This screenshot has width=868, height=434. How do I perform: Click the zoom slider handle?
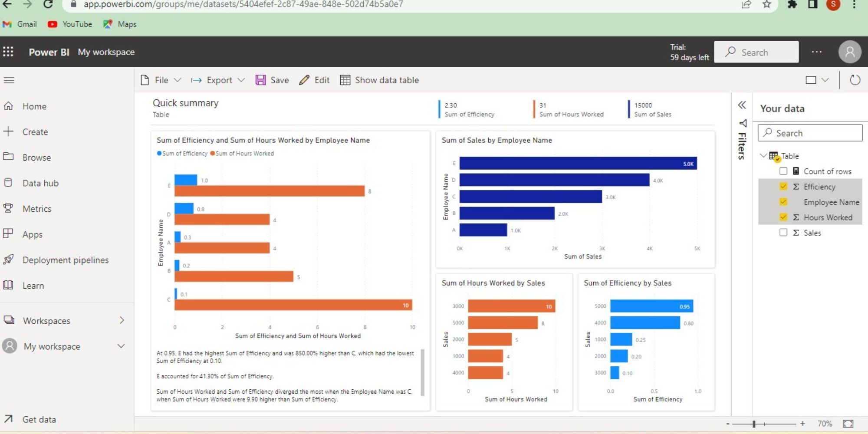click(x=754, y=424)
